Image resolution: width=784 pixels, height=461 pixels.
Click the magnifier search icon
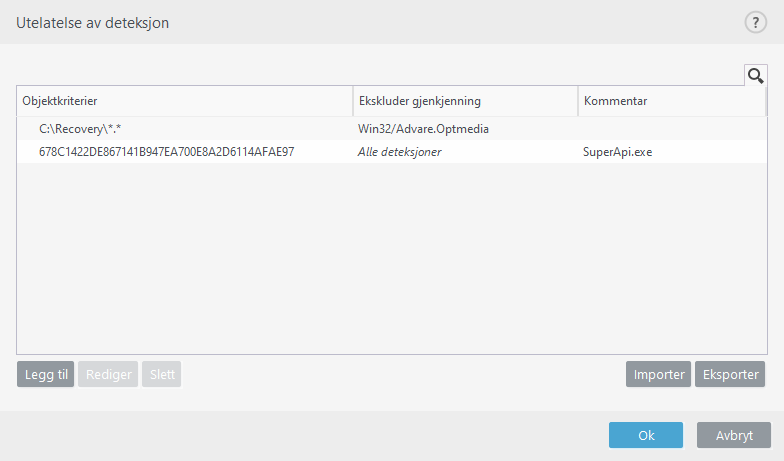point(756,76)
